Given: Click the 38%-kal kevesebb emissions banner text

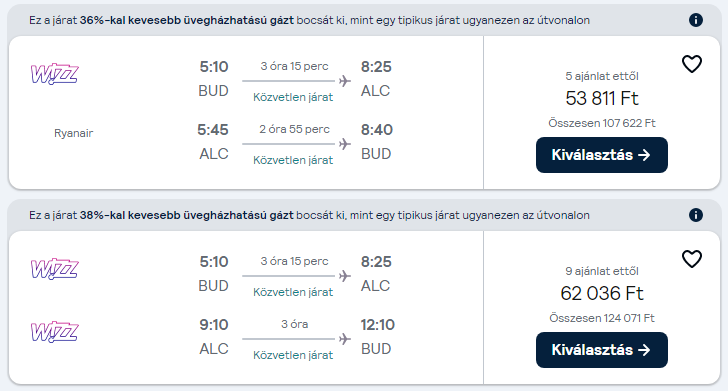Looking at the screenshot, I should click(x=309, y=215).
